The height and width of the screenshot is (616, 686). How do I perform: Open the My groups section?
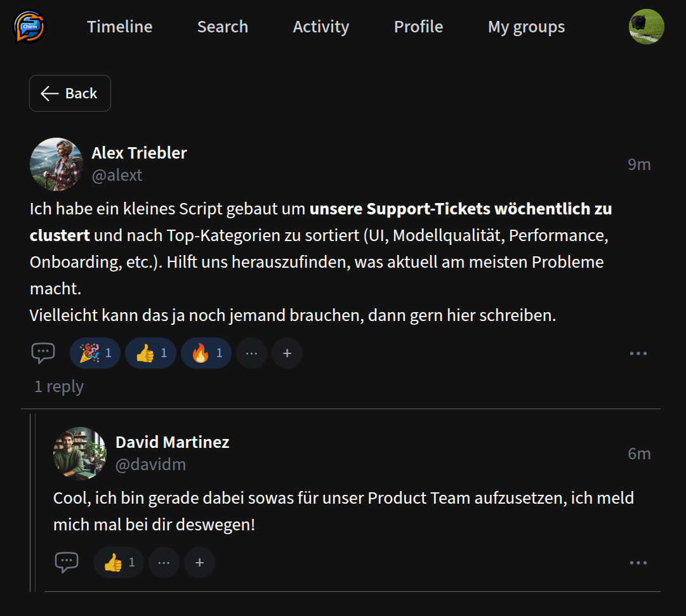[x=526, y=27]
